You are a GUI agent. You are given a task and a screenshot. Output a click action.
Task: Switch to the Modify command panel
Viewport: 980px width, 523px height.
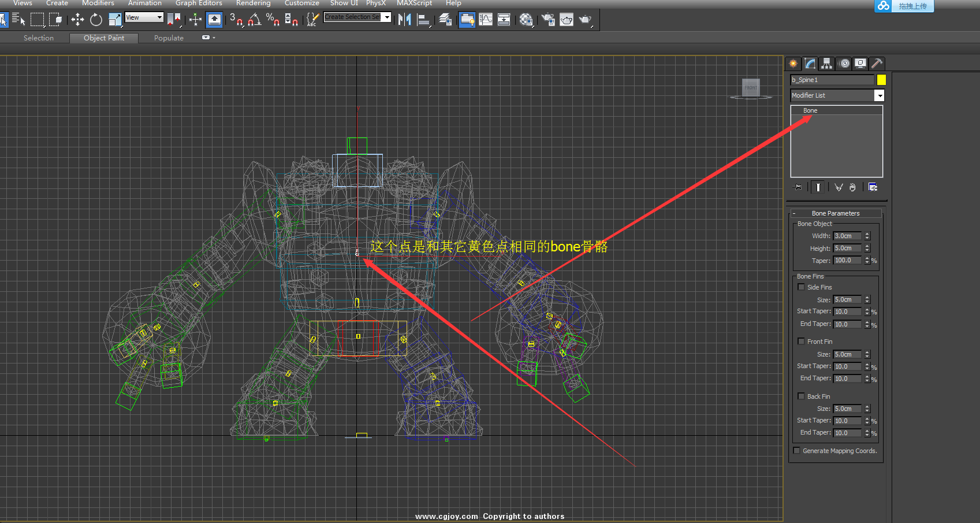[810, 64]
